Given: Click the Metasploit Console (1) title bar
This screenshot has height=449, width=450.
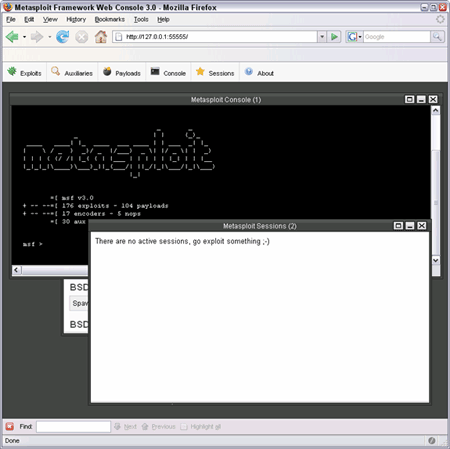Looking at the screenshot, I should [x=226, y=99].
